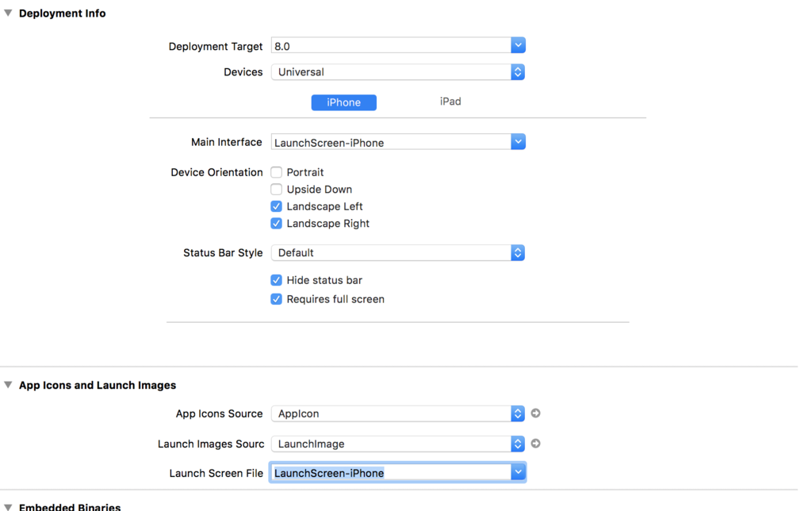The height and width of the screenshot is (511, 812).
Task: Disable Landscape Left orientation
Action: (276, 206)
